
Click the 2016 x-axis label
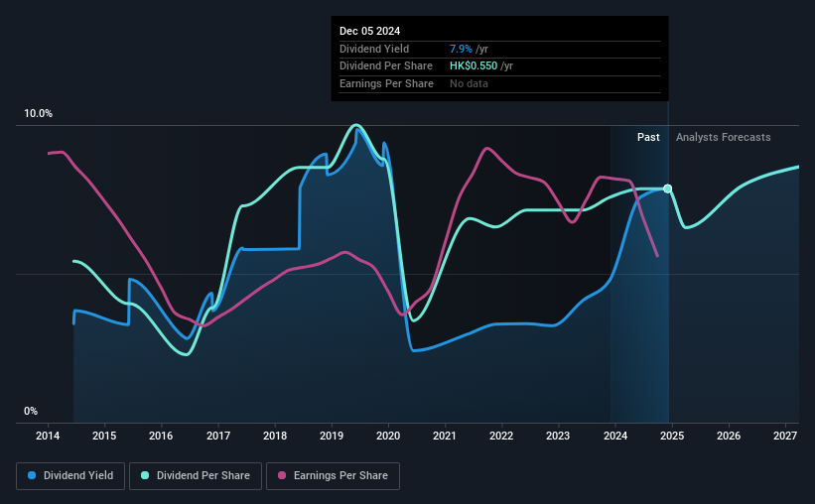click(161, 436)
